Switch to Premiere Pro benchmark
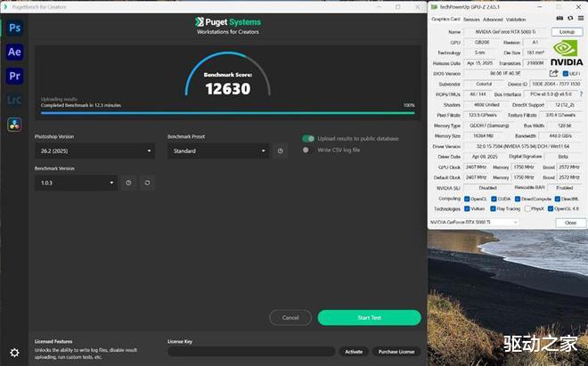588x366 pixels. click(14, 76)
